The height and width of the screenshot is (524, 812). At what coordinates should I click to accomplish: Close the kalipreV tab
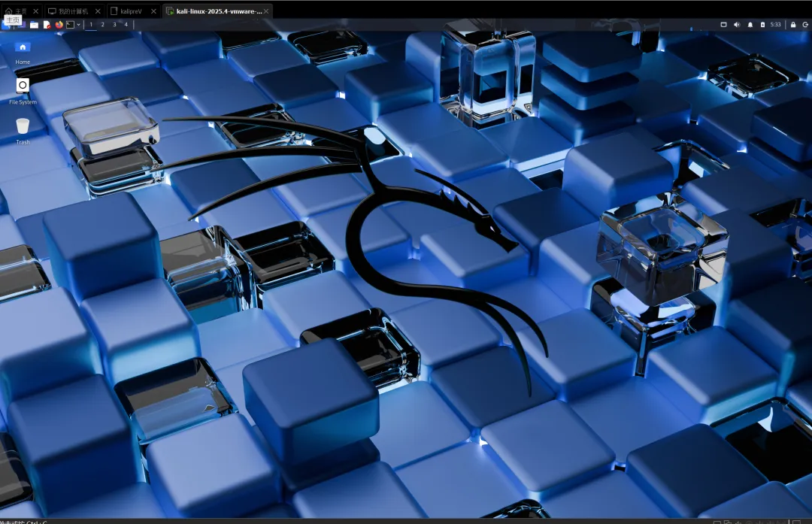(x=153, y=11)
